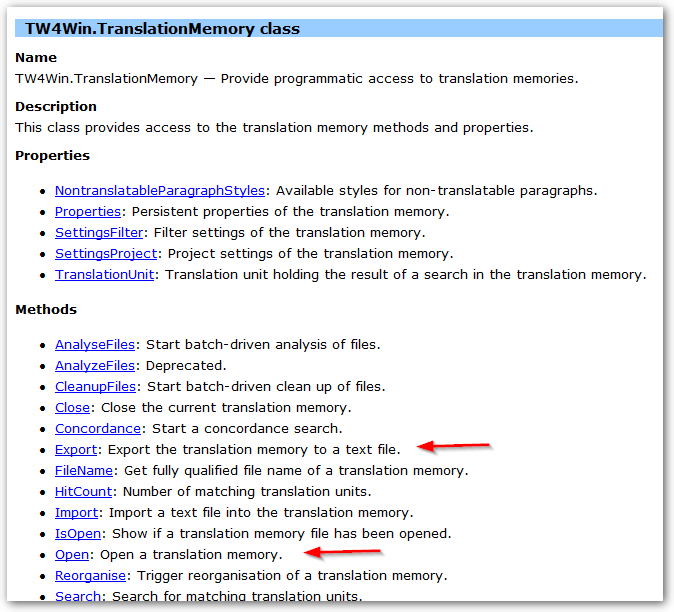674x612 pixels.
Task: Click text 'Show if a translation memory file has been opened.'
Action: [x=282, y=534]
